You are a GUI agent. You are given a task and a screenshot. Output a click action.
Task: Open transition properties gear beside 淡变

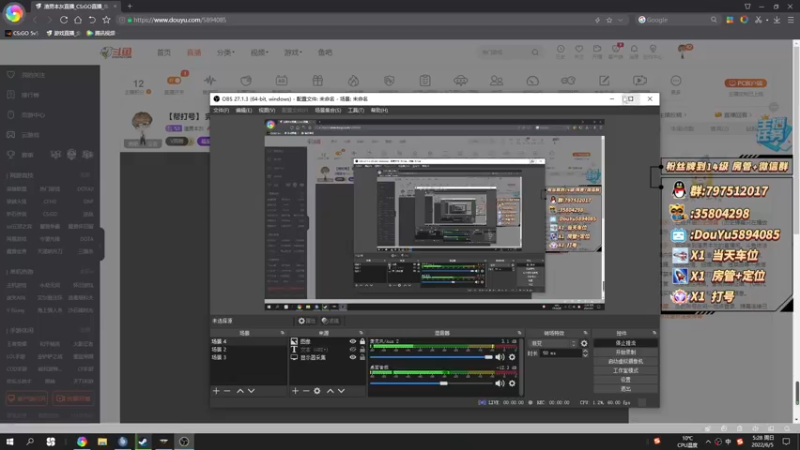[584, 343]
